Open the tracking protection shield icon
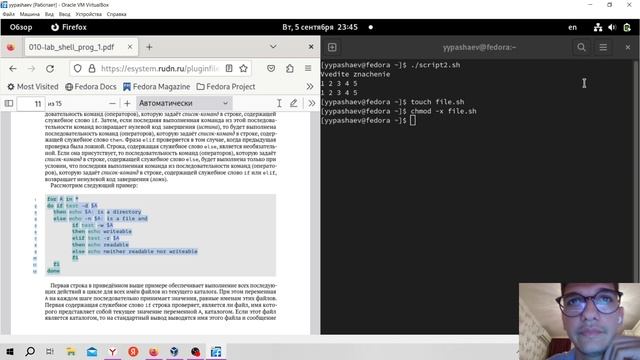 click(x=78, y=69)
